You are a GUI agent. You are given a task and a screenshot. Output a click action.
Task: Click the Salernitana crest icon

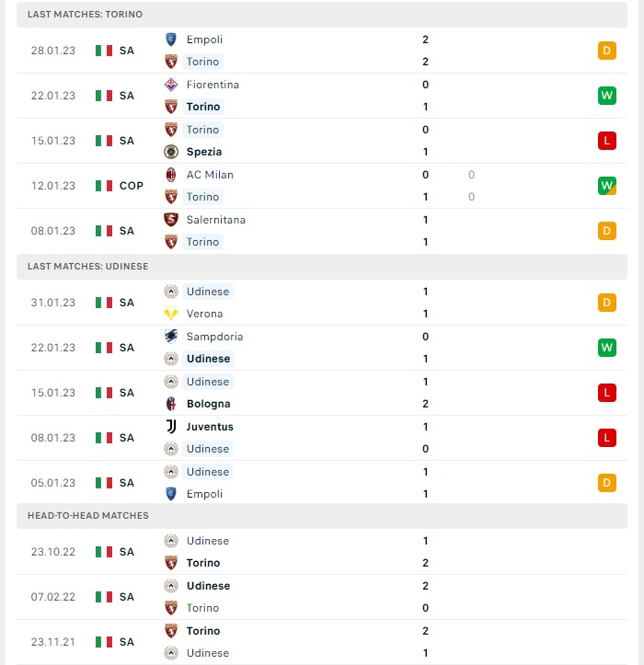171,219
